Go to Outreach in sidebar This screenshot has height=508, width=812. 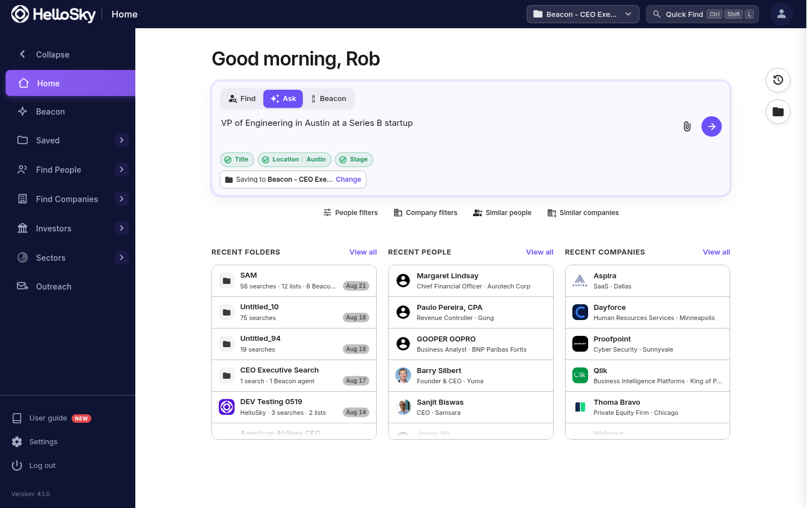[68, 287]
